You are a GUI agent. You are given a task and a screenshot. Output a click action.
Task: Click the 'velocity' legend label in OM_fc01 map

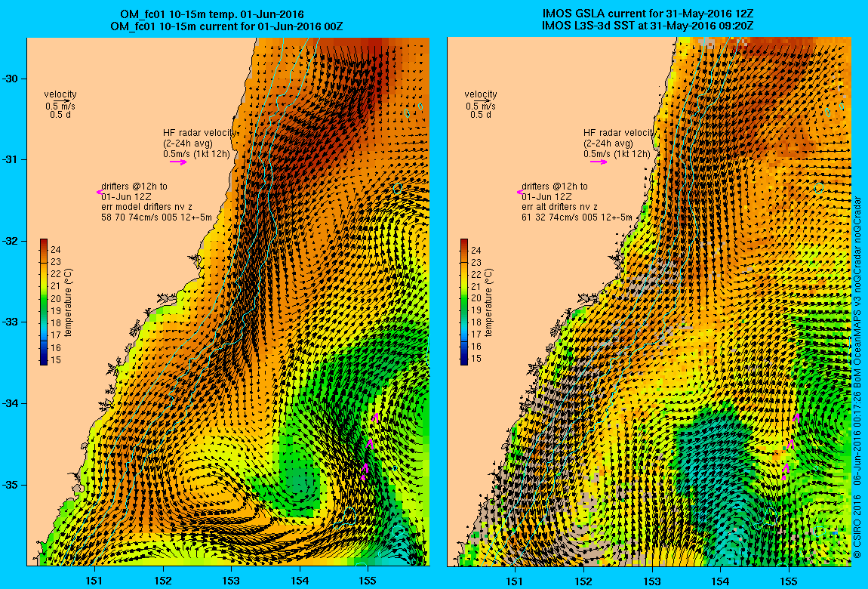(x=60, y=94)
